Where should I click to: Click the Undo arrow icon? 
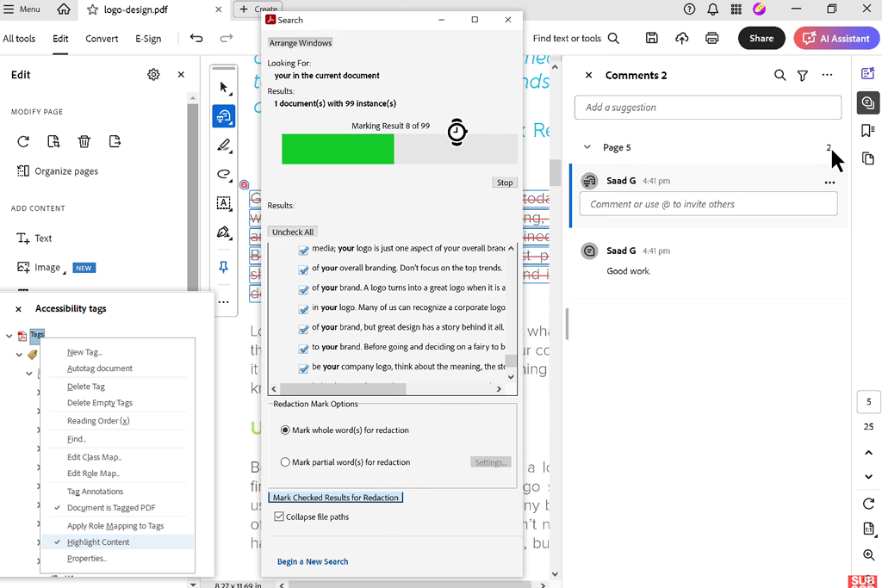click(196, 38)
